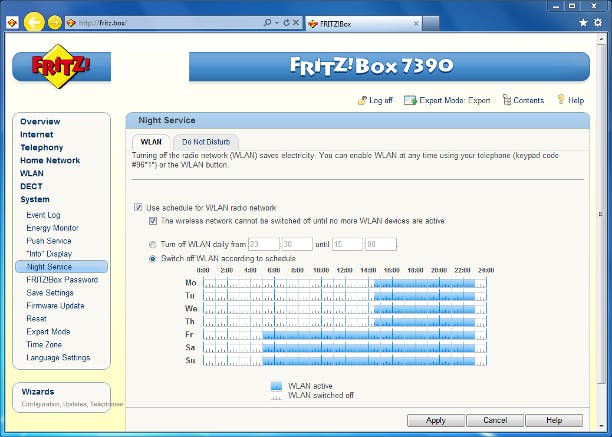
Task: Click the refresh icon in address bar
Action: (286, 23)
